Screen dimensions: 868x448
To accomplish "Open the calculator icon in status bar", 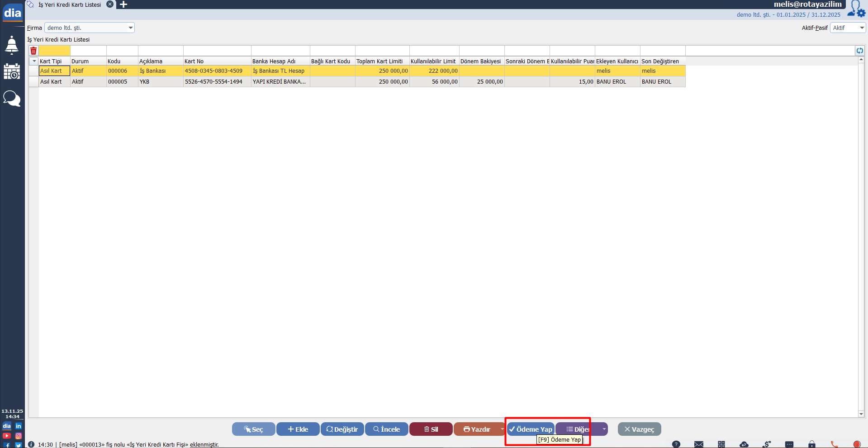I will pos(721,444).
